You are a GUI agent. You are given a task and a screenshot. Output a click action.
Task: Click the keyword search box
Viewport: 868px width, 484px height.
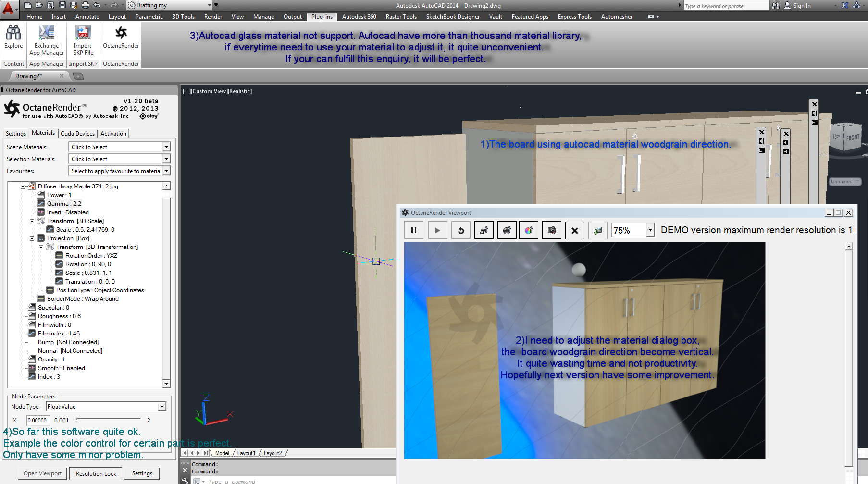(x=726, y=6)
